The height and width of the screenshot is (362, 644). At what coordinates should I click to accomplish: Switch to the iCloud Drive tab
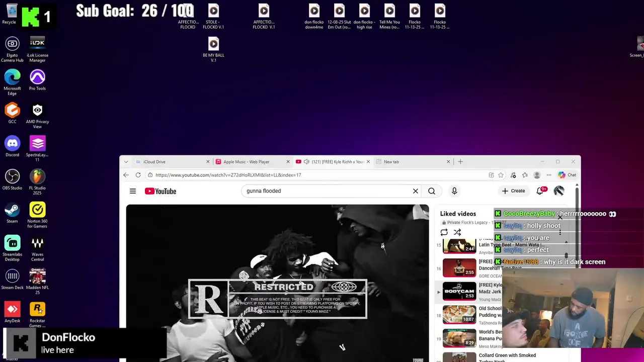point(172,162)
